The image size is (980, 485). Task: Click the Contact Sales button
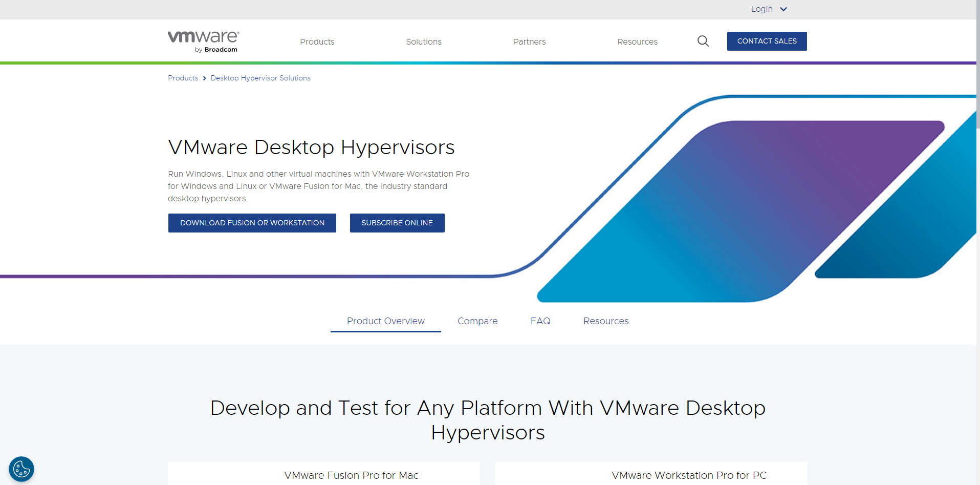pyautogui.click(x=767, y=41)
